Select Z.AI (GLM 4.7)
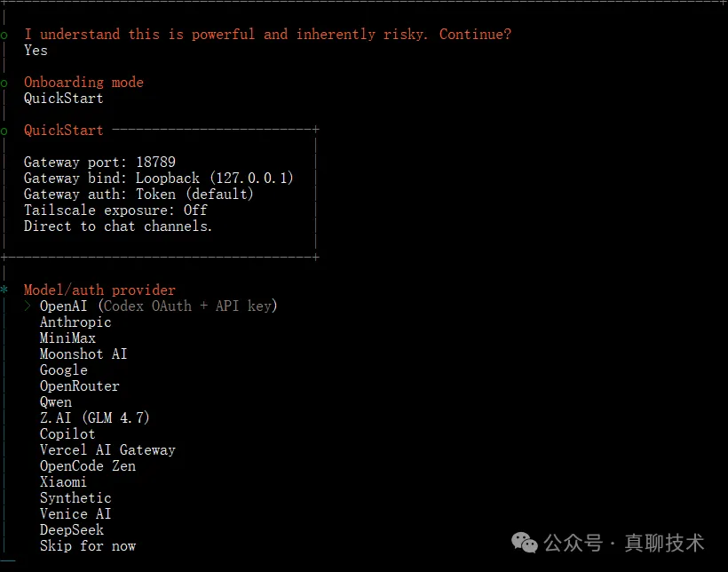728x572 pixels. coord(94,418)
